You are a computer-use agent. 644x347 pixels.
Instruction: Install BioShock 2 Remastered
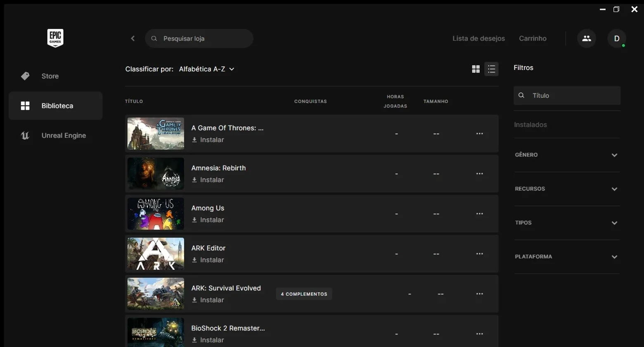208,340
